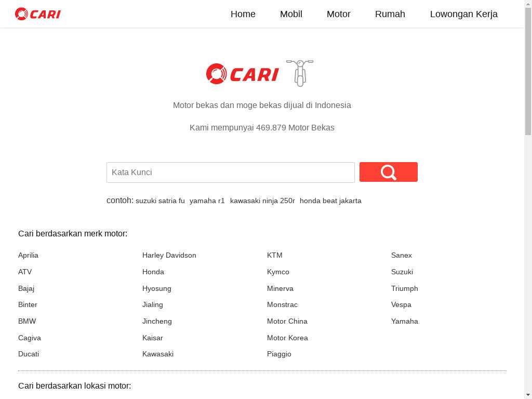Open the Sanex brand link
Image resolution: width=532 pixels, height=399 pixels.
[x=402, y=255]
